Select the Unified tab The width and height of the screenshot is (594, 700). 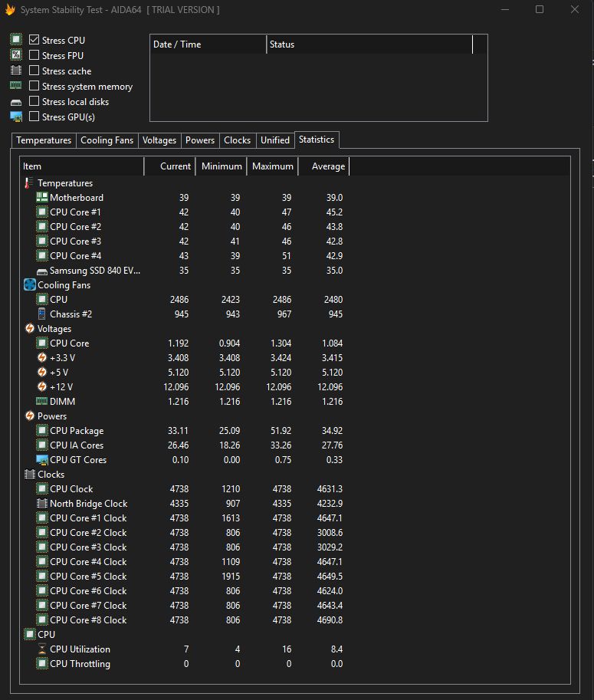(x=275, y=140)
